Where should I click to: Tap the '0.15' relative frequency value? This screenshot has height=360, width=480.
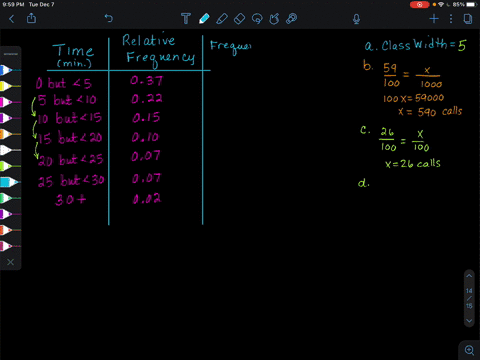146,117
